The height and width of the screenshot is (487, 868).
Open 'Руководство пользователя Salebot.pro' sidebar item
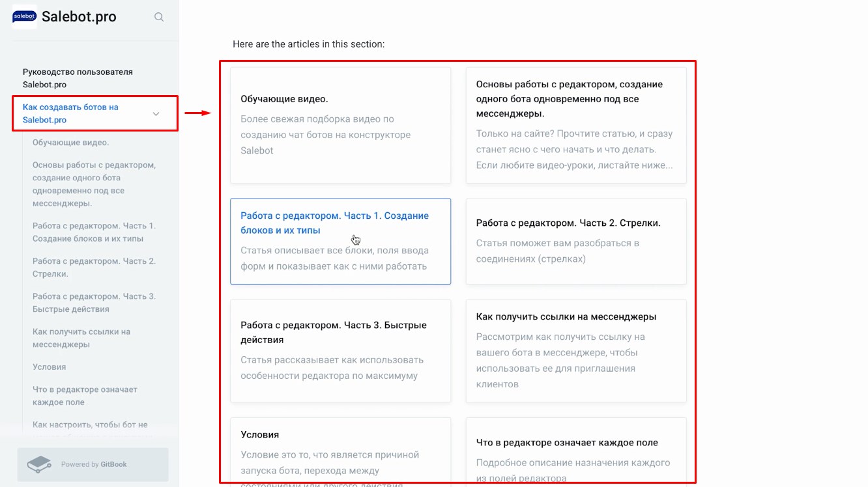[x=78, y=78]
